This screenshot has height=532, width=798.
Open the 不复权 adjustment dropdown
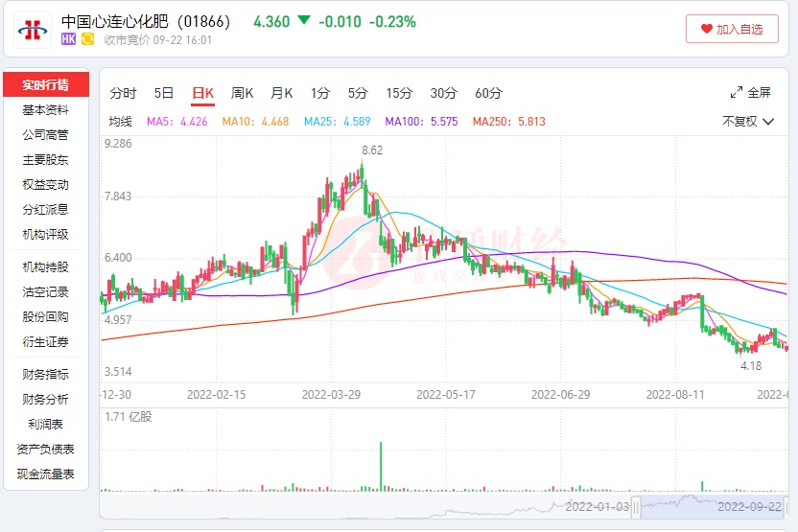click(748, 122)
